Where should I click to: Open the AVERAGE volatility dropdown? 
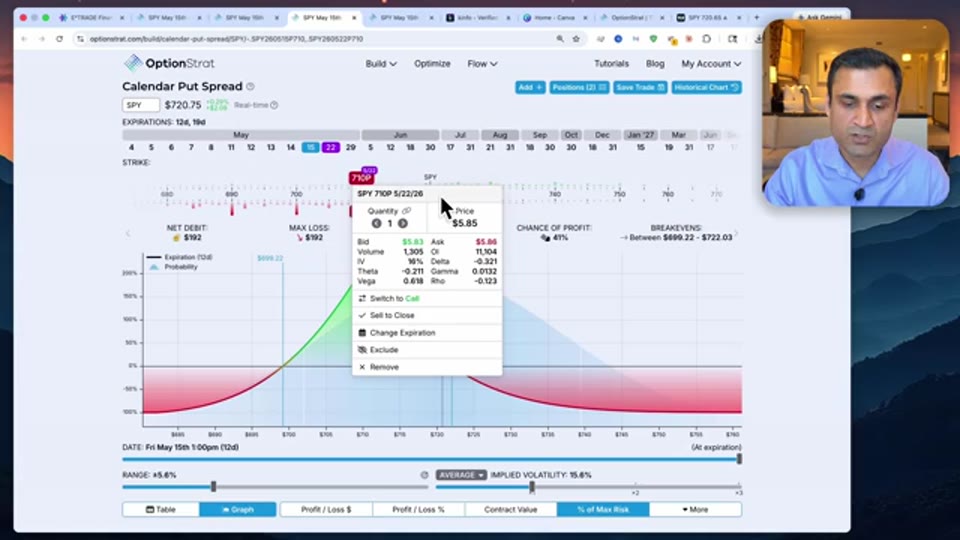(461, 475)
